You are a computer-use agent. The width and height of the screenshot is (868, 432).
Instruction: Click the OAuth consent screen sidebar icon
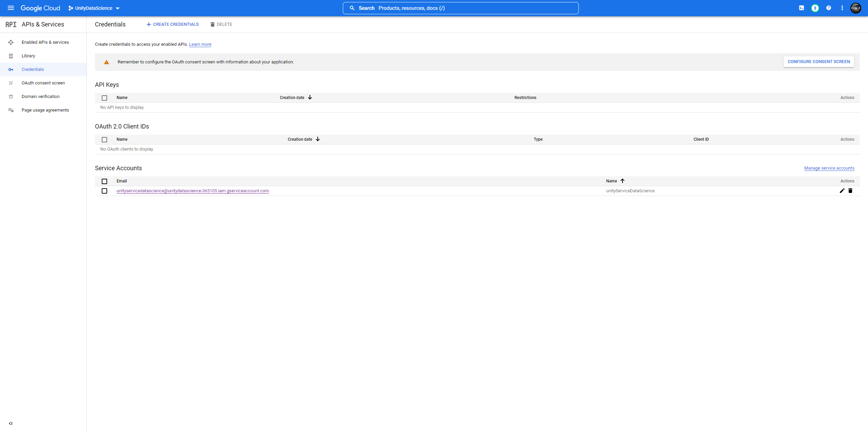click(11, 83)
